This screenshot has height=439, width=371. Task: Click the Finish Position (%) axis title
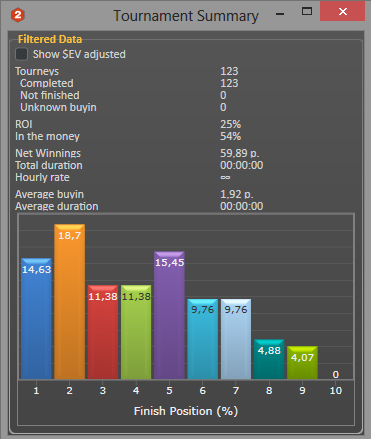186,411
